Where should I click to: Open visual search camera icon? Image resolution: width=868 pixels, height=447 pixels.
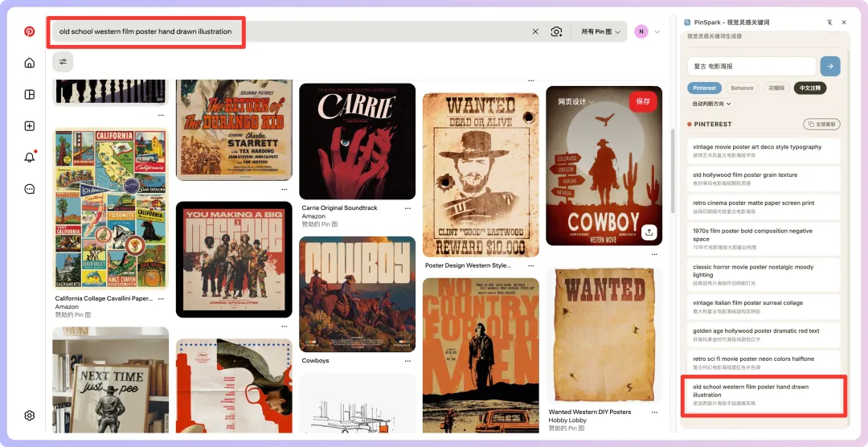556,31
